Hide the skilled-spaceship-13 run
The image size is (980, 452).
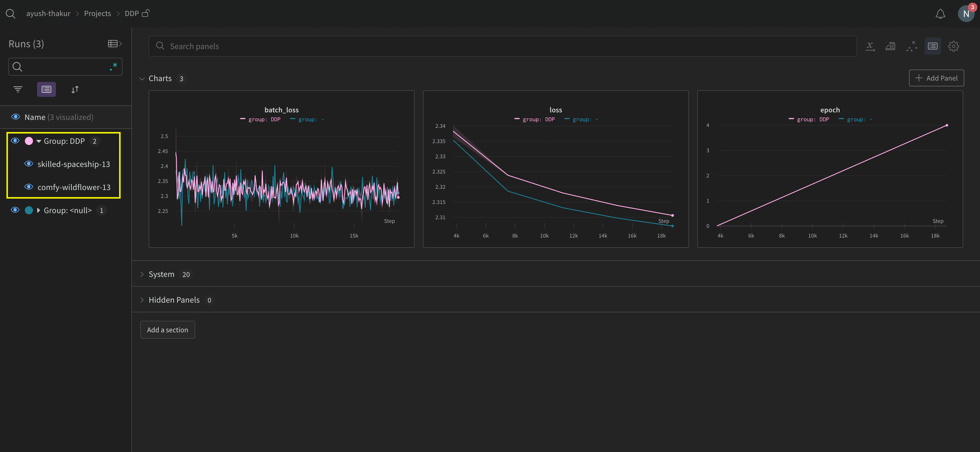29,164
